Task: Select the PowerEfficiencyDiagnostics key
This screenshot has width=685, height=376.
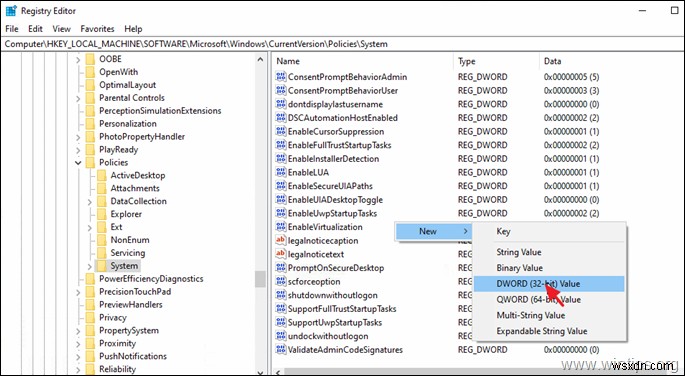Action: 151,279
